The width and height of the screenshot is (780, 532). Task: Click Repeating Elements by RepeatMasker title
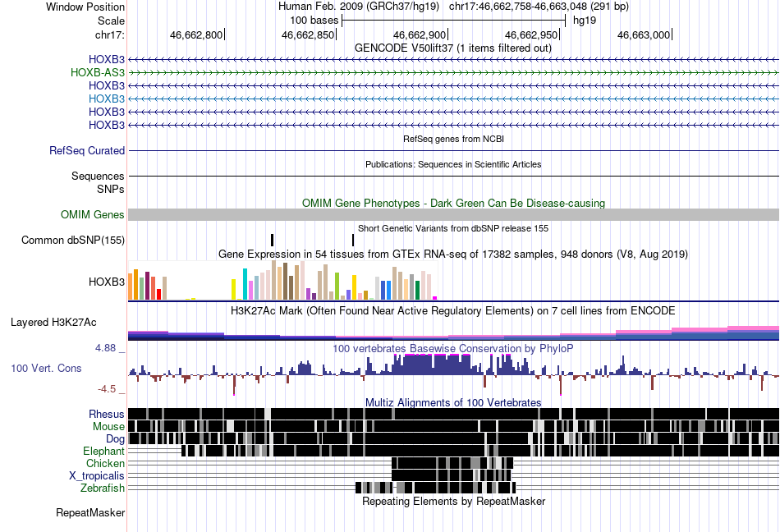click(x=453, y=501)
